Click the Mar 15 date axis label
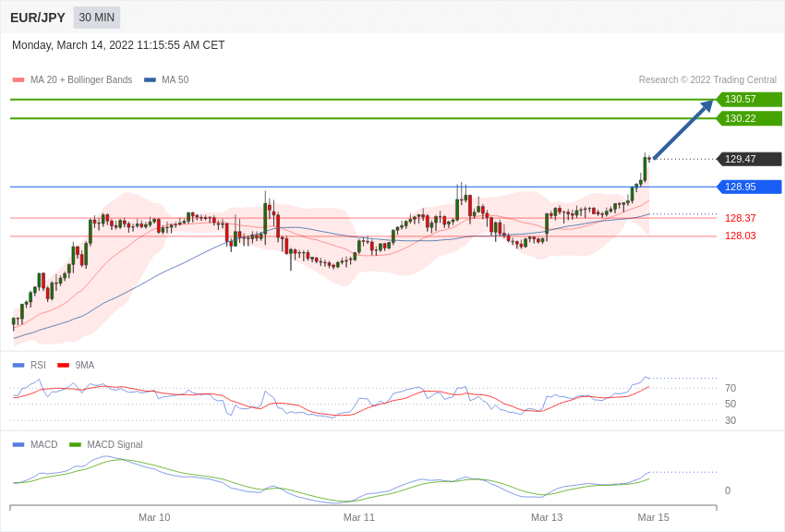Image resolution: width=785 pixels, height=532 pixels. tap(653, 517)
